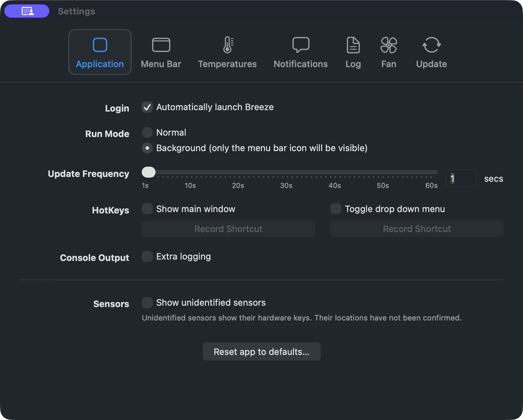Click the Update tab label
This screenshot has width=523, height=420.
click(431, 64)
